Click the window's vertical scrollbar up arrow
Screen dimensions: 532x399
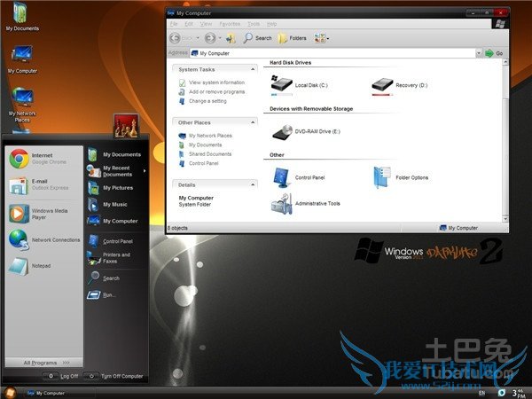505,62
